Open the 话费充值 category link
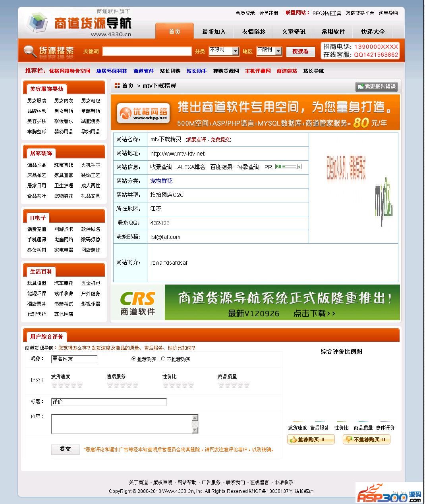The image size is (425, 504). pyautogui.click(x=37, y=229)
